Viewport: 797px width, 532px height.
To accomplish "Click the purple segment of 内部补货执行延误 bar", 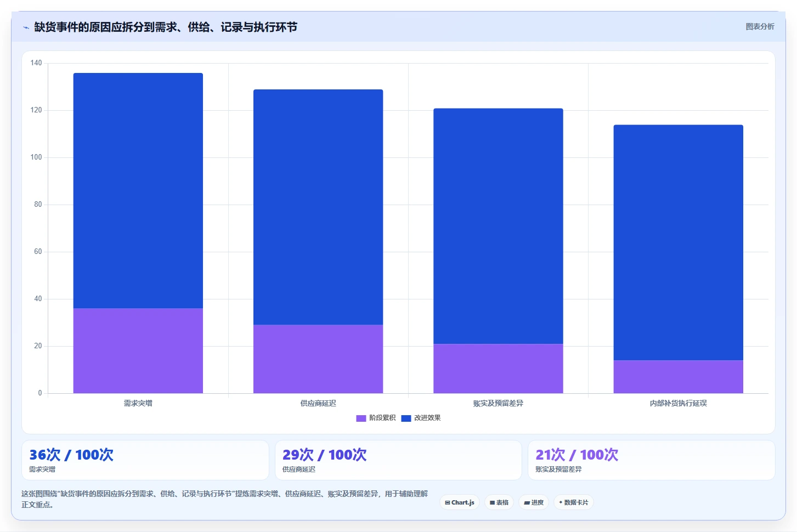I will coord(679,377).
